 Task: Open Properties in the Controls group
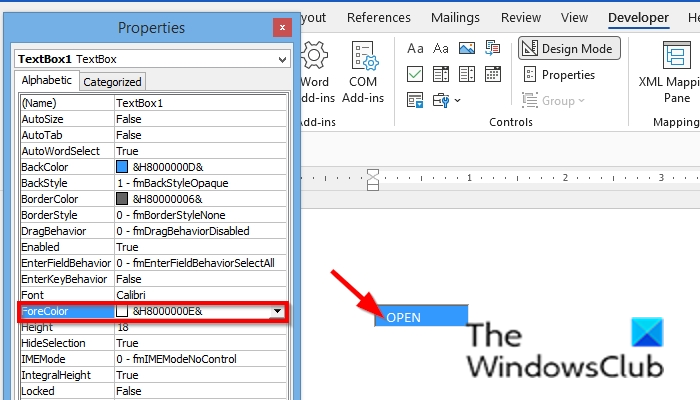(x=559, y=75)
